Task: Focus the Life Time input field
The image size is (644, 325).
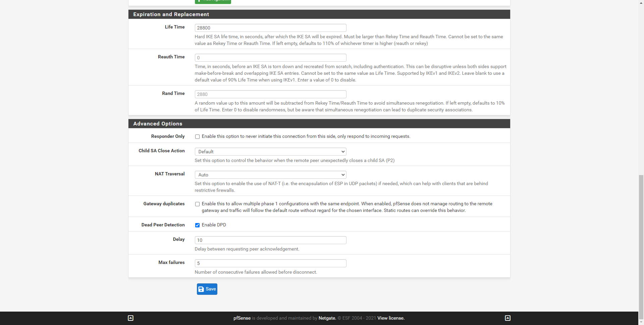Action: pyautogui.click(x=270, y=28)
